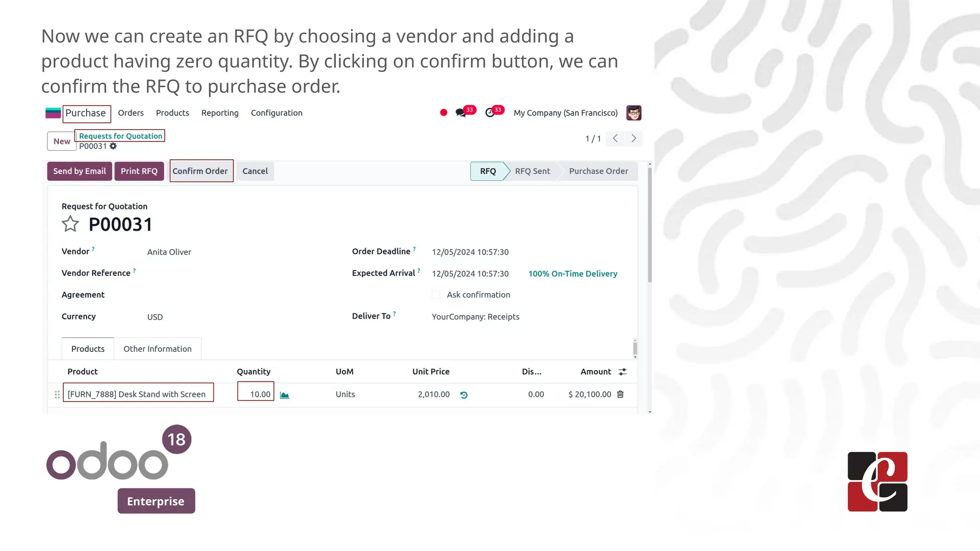Click the Units UoM cell
Screen dimensions: 980x551
(x=345, y=394)
